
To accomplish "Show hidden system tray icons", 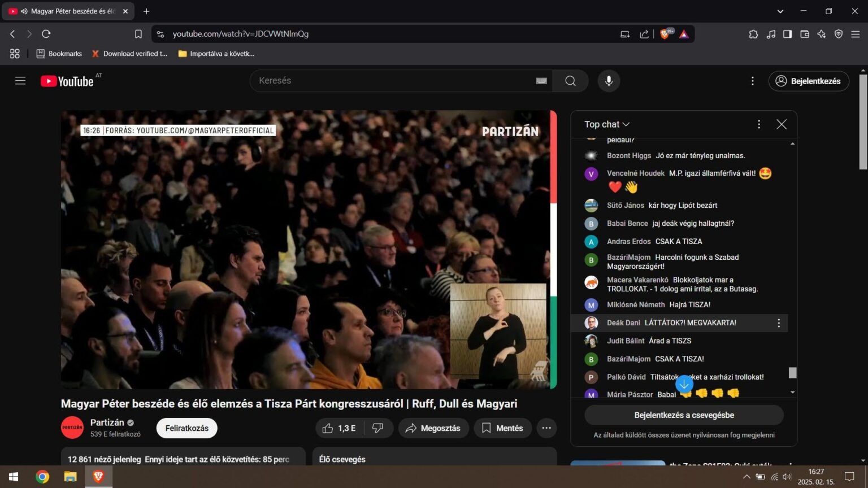I will pyautogui.click(x=747, y=477).
